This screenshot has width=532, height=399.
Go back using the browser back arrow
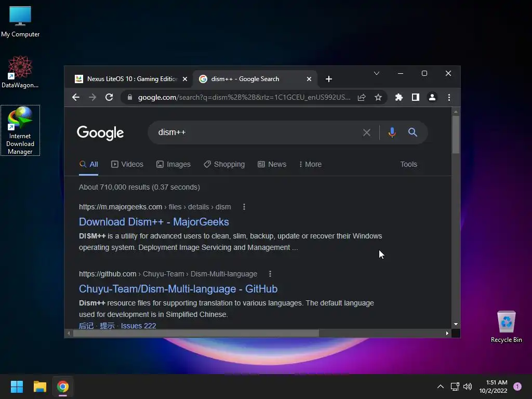pos(76,97)
